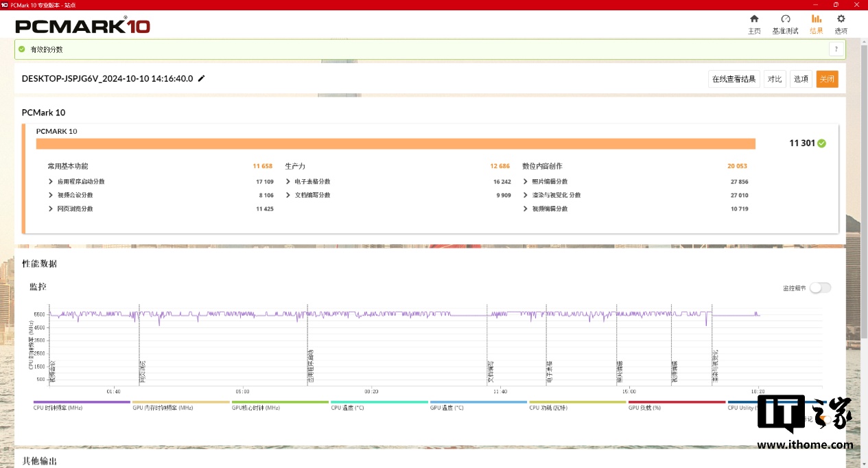Open the 基准测试 benchmark icon

click(786, 19)
